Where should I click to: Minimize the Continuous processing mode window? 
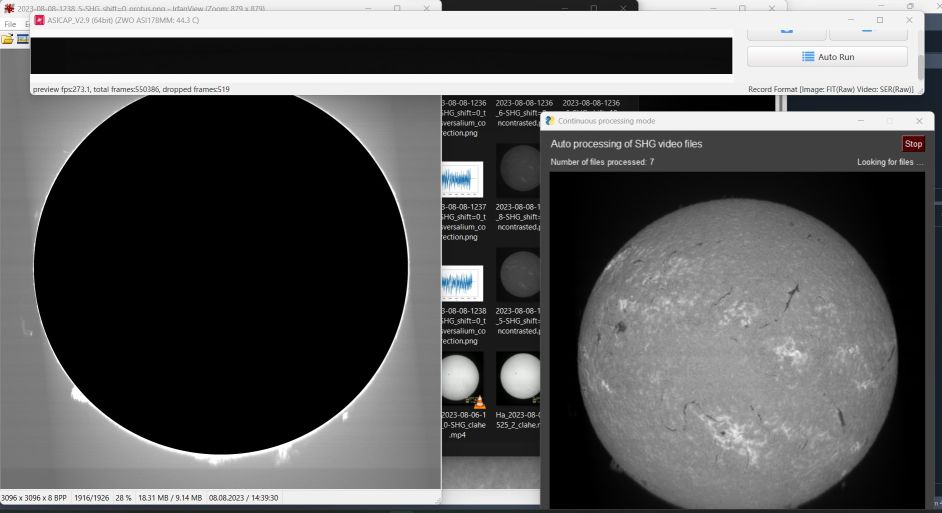(x=861, y=121)
